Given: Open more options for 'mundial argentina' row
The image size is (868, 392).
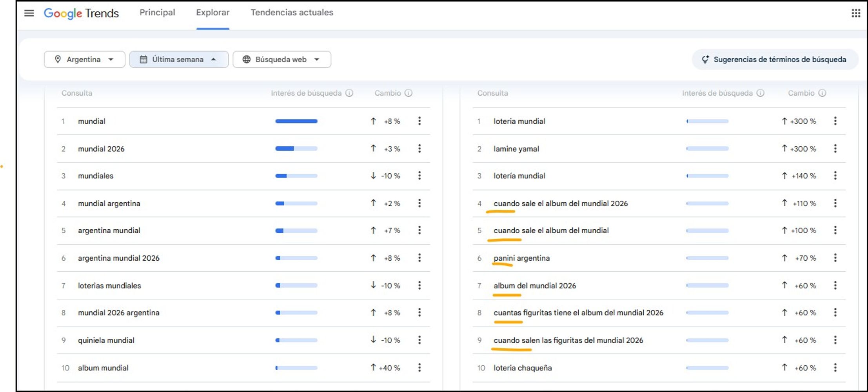Looking at the screenshot, I should (x=419, y=203).
